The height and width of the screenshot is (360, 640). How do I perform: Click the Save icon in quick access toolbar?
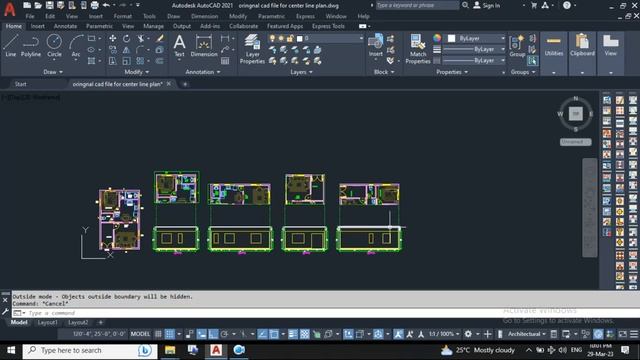pos(49,5)
